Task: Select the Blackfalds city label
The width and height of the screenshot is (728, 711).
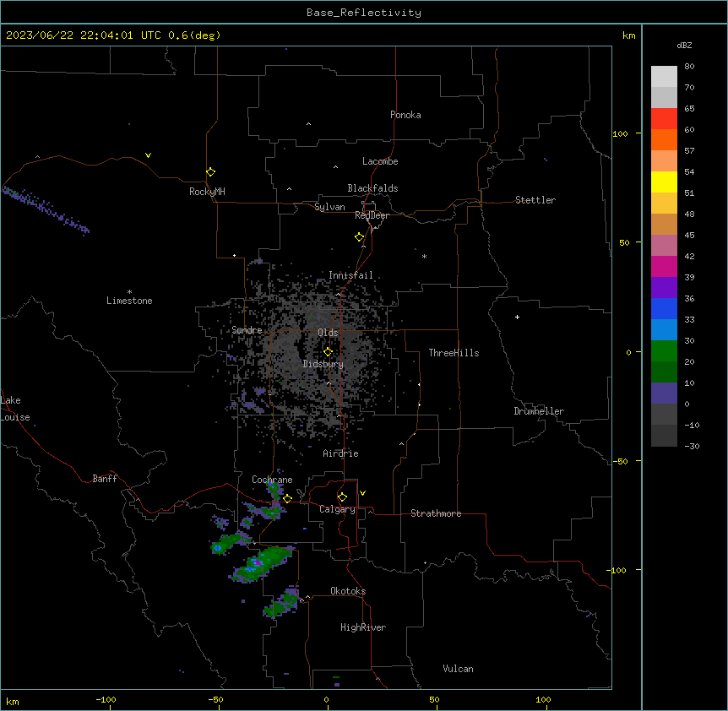Action: (372, 188)
